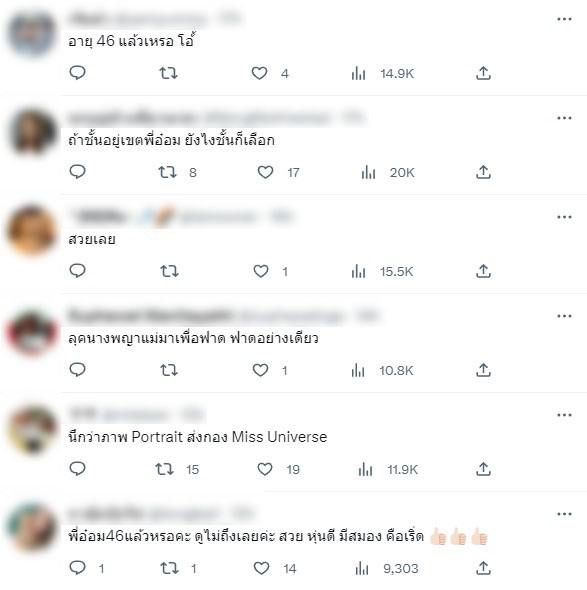Open the 'ถ้าชั้นอยู่เขตพี่อ๋อม' tweet text

[171, 140]
